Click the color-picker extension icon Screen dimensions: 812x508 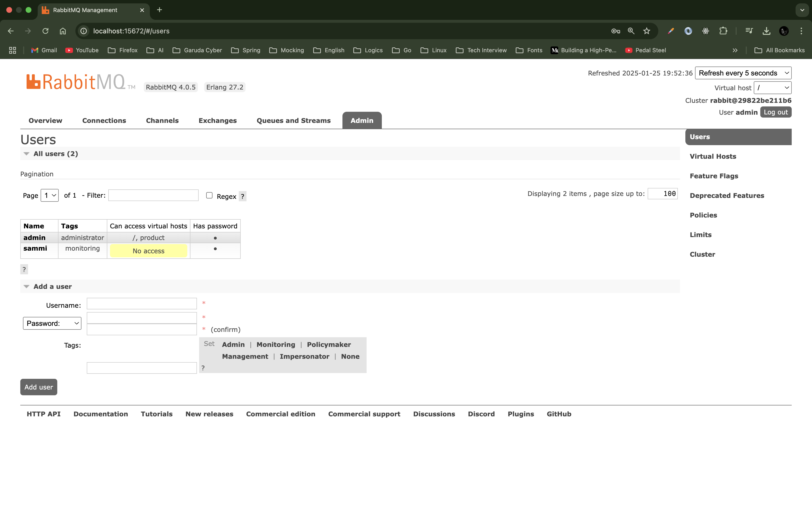(x=671, y=31)
